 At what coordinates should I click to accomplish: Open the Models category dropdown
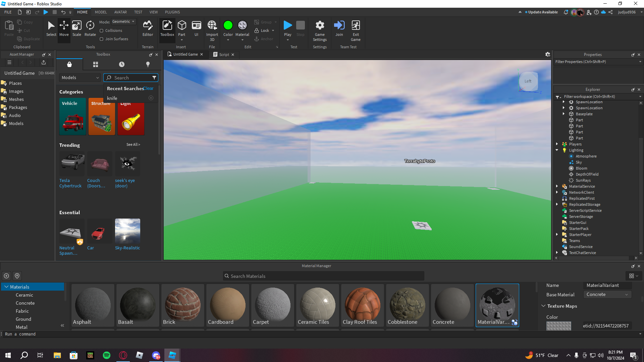pos(80,78)
